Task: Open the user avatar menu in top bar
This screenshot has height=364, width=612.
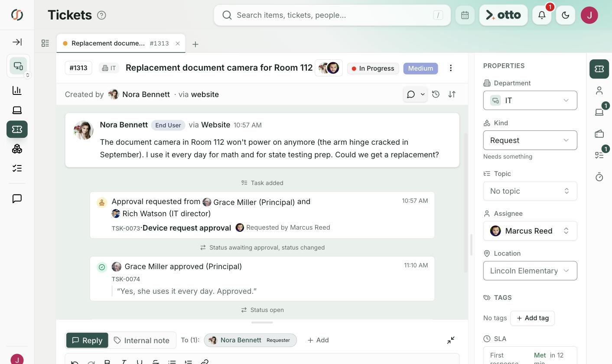Action: pos(589,15)
